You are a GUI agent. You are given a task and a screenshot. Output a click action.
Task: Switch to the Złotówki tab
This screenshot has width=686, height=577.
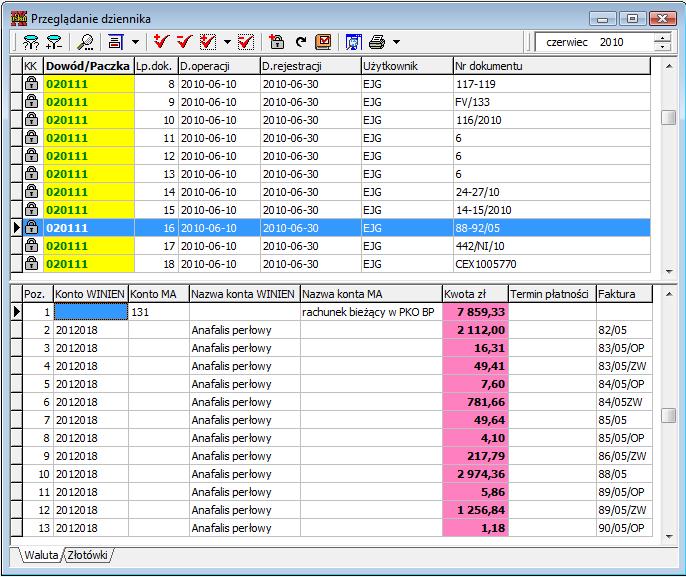88,555
